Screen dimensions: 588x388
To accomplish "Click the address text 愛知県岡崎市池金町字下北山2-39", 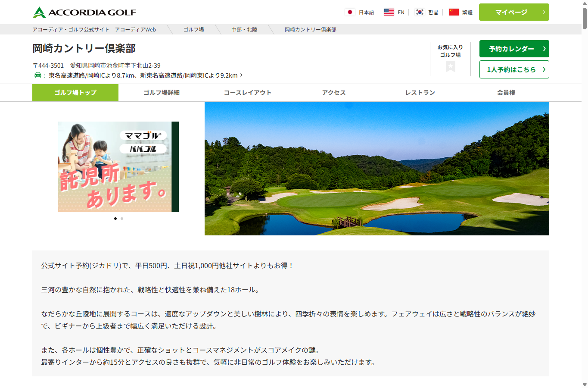I will pyautogui.click(x=115, y=66).
